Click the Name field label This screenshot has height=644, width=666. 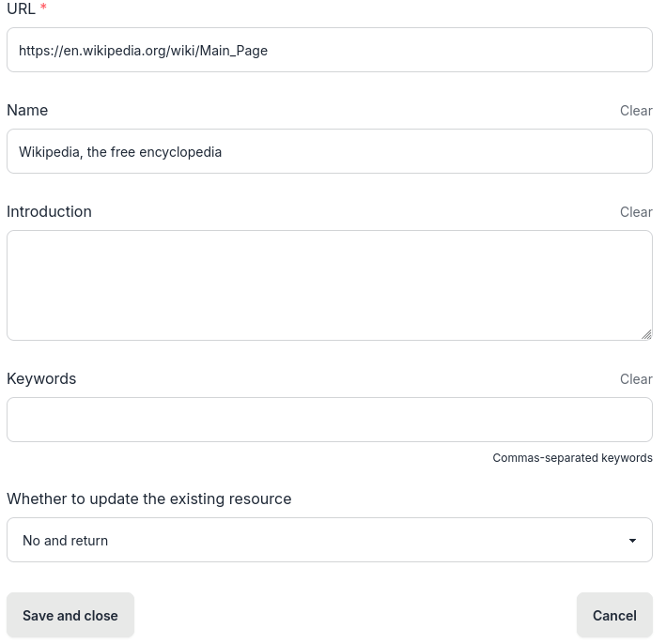(x=27, y=111)
